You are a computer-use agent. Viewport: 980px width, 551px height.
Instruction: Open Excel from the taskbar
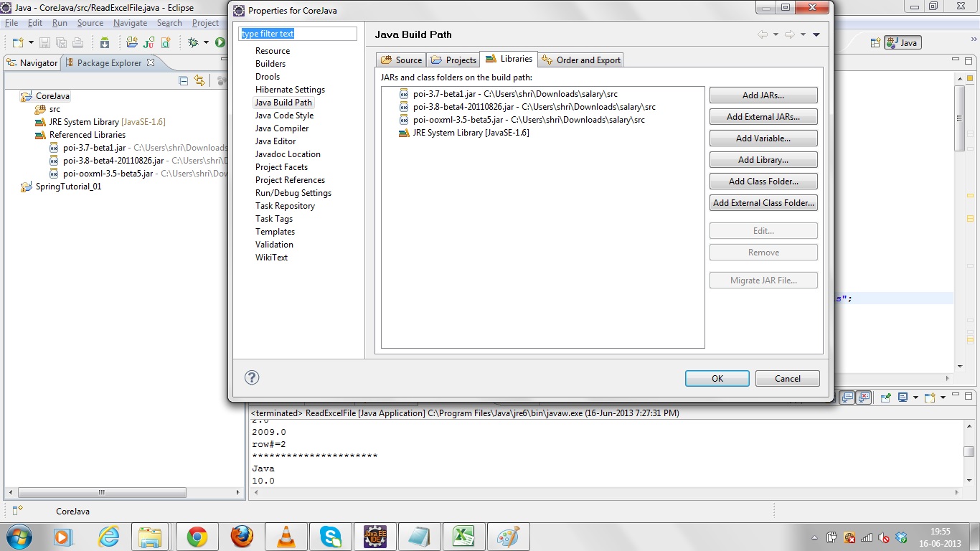click(464, 537)
